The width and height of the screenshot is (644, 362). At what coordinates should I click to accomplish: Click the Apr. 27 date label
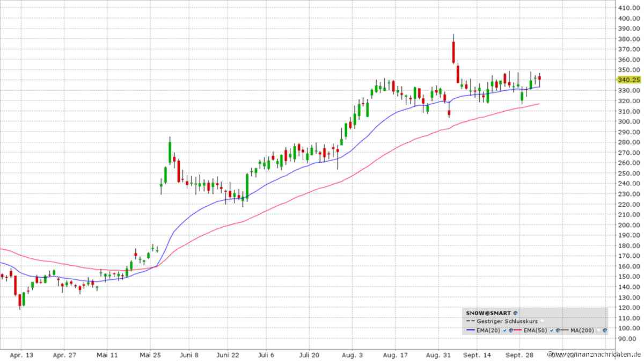click(x=65, y=355)
